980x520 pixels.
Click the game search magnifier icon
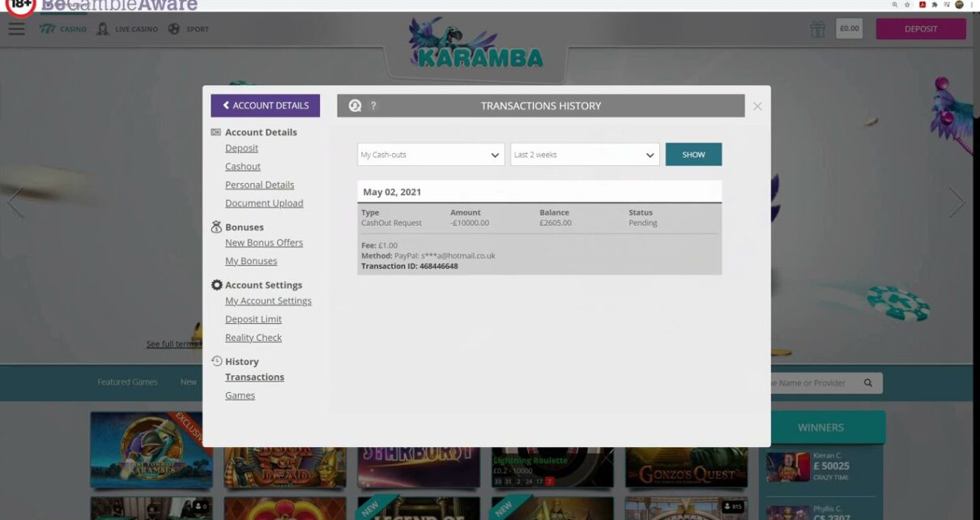(868, 383)
